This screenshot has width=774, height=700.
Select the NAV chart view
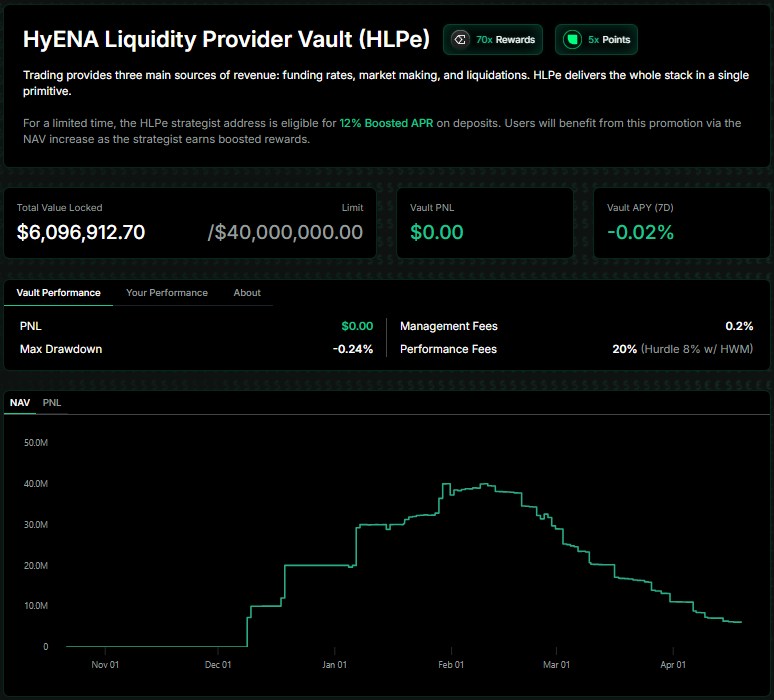pos(20,402)
